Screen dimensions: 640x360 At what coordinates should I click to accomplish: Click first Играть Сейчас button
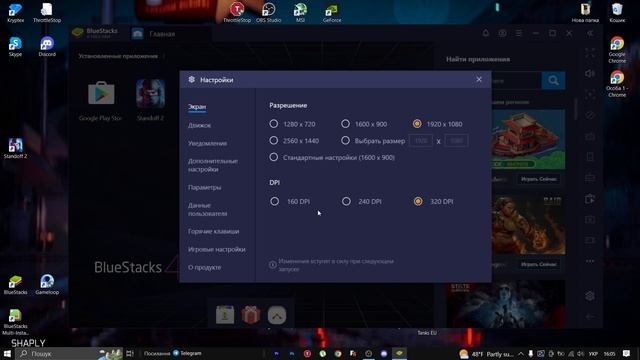point(539,179)
